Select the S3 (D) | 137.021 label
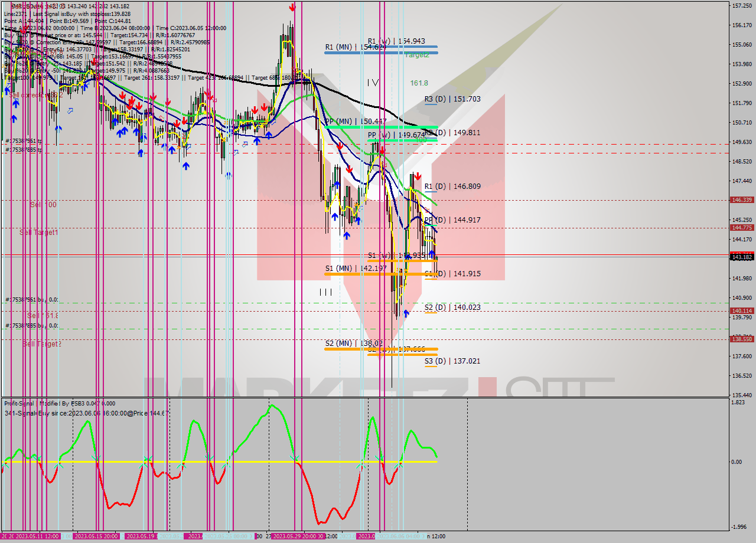 point(452,361)
